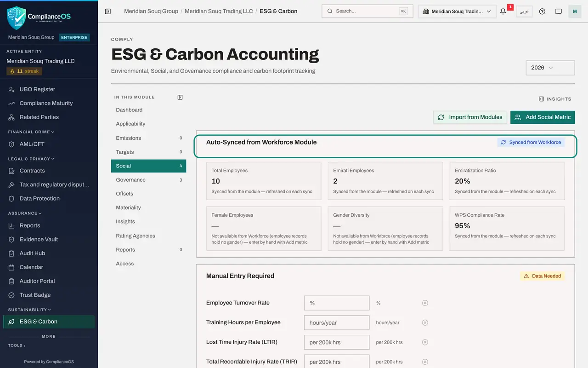Click the ComplianceOS shield logo
The width and height of the screenshot is (588, 368).
coord(17,17)
